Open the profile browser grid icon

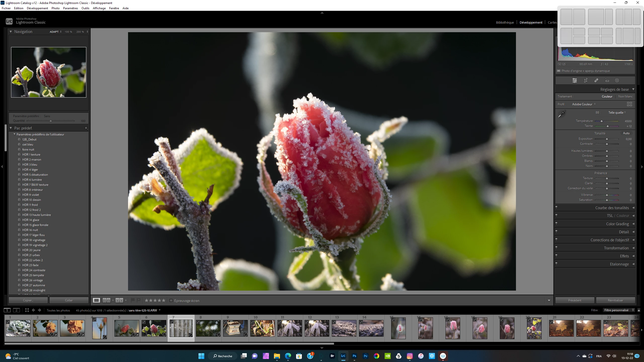point(629,104)
